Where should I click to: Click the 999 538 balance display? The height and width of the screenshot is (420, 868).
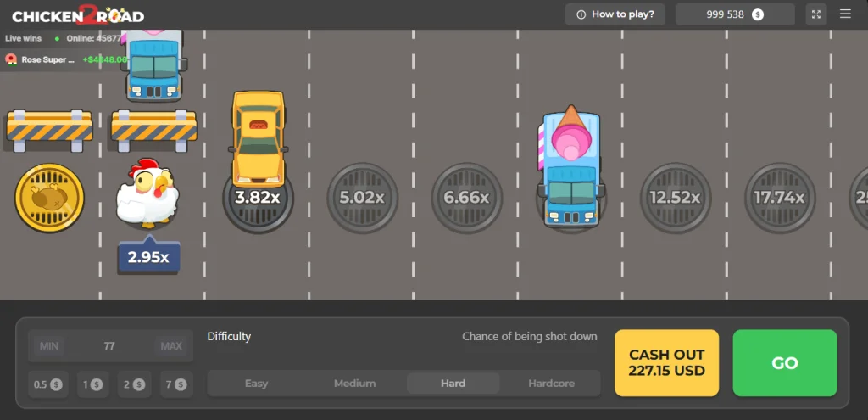click(735, 14)
